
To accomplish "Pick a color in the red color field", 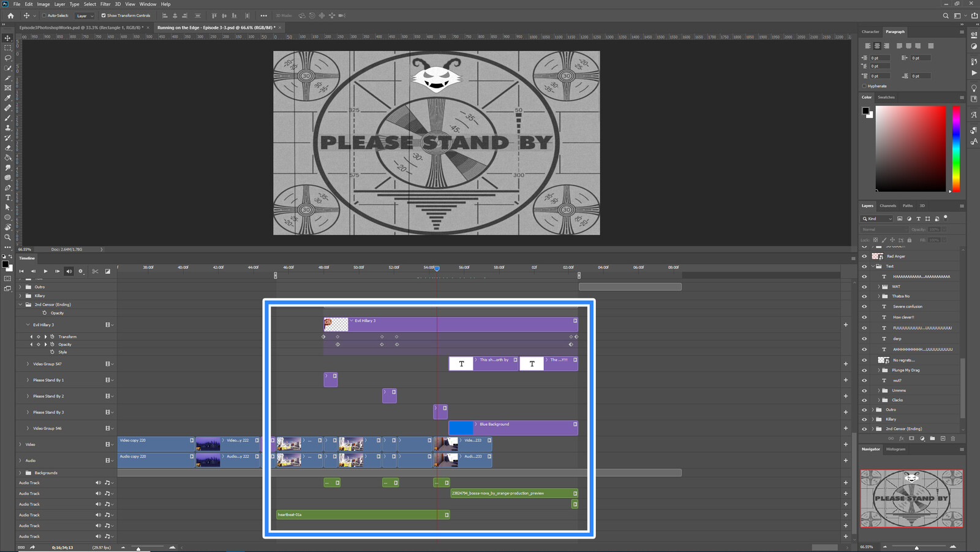I will (910, 148).
